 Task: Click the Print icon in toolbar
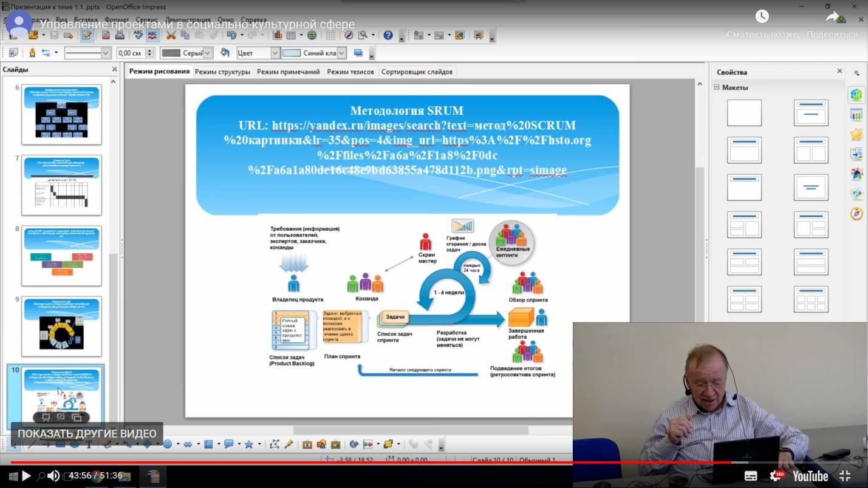120,35
